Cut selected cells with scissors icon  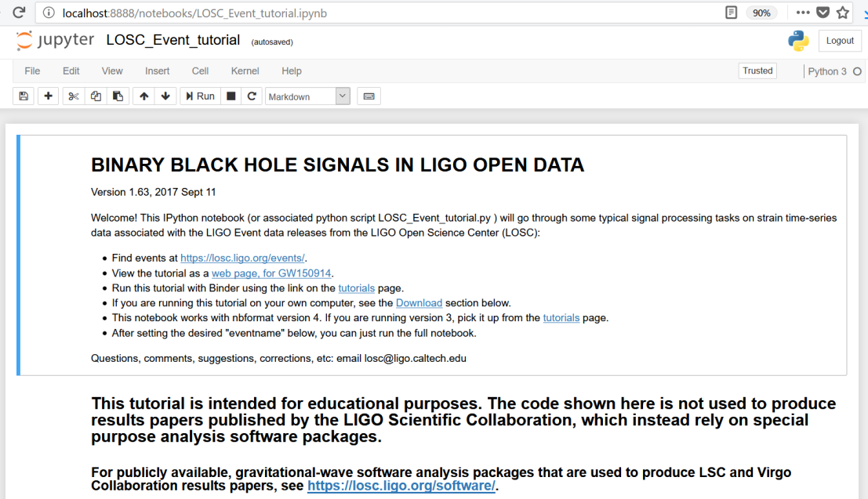click(74, 96)
